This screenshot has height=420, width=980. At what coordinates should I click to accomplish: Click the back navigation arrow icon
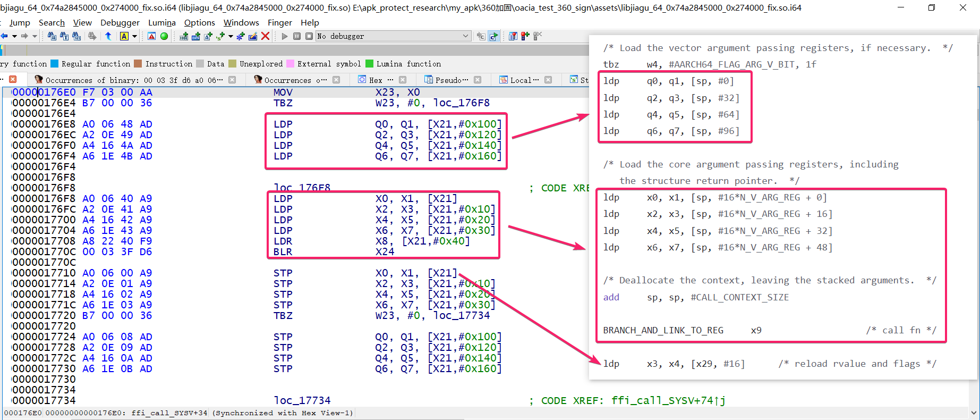[4, 36]
